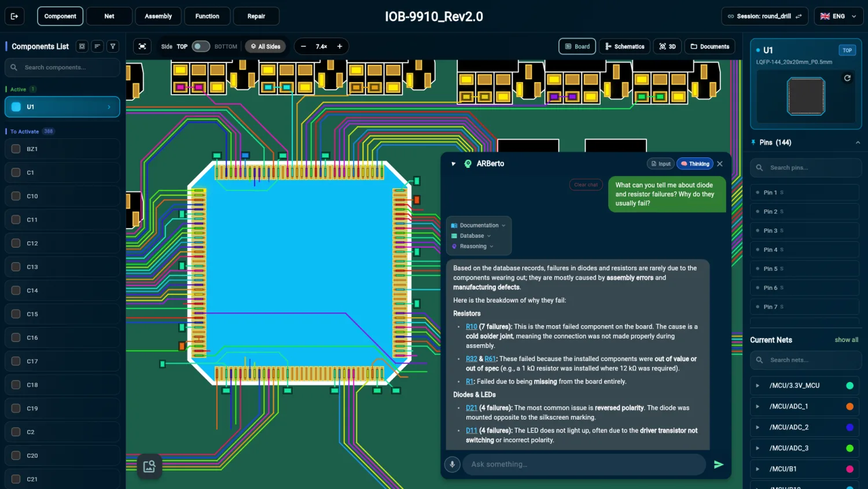Click the screenshot capture icon on board
The height and width of the screenshot is (489, 868).
click(149, 466)
